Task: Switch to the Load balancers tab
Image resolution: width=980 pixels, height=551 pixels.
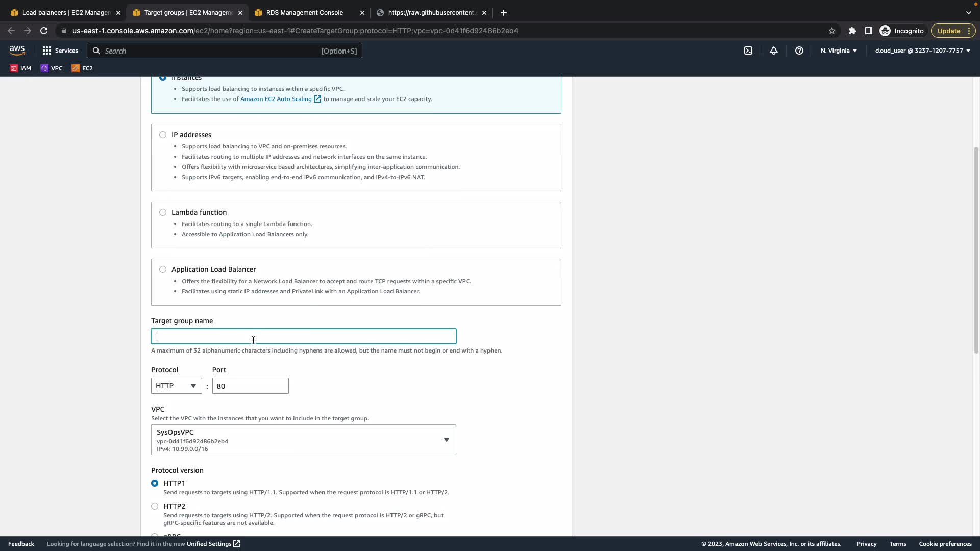Action: 66,12
